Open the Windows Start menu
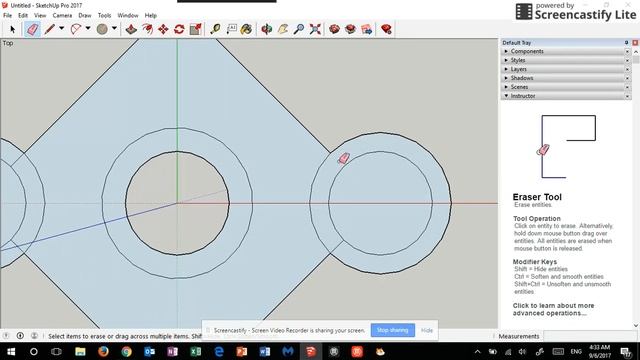 11,351
